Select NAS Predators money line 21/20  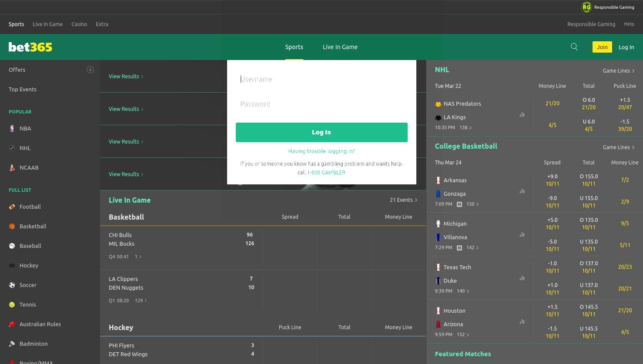point(552,104)
